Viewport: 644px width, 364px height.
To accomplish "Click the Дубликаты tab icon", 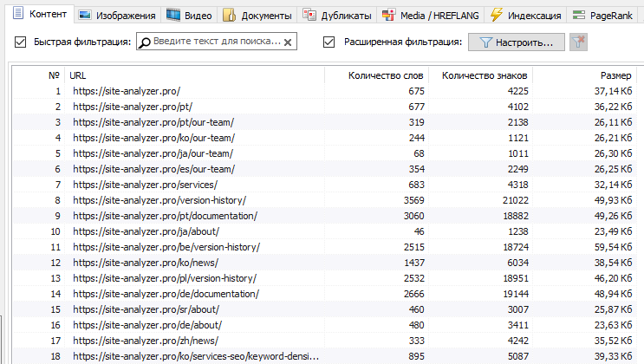I will (309, 16).
